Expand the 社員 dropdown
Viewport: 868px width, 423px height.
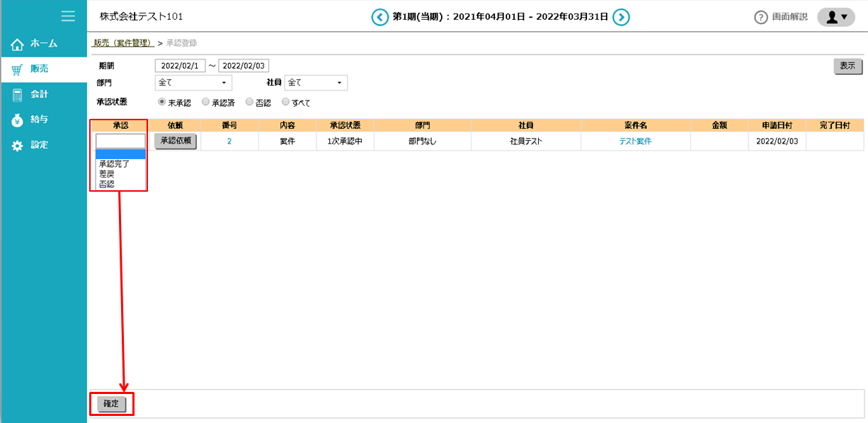point(316,83)
